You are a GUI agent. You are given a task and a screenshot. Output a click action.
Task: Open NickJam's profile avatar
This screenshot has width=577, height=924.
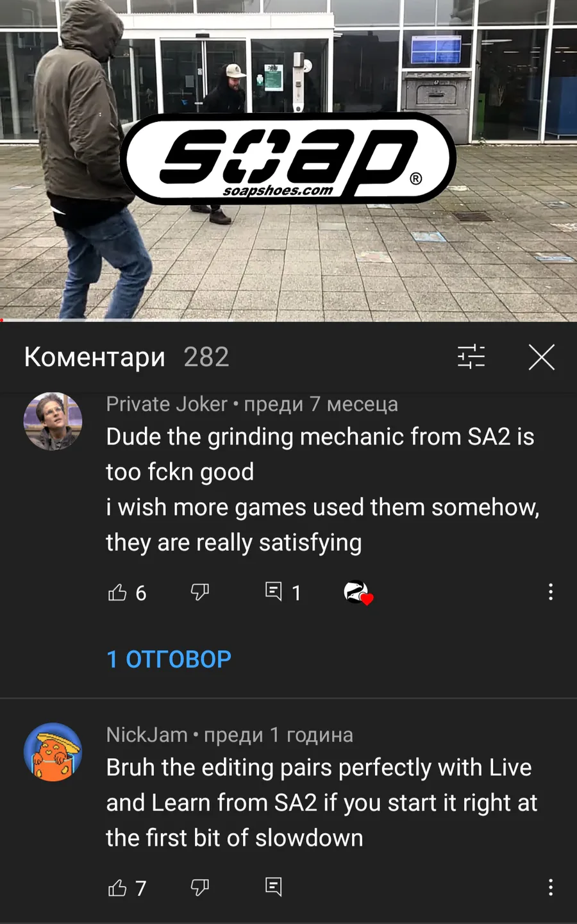pyautogui.click(x=53, y=752)
